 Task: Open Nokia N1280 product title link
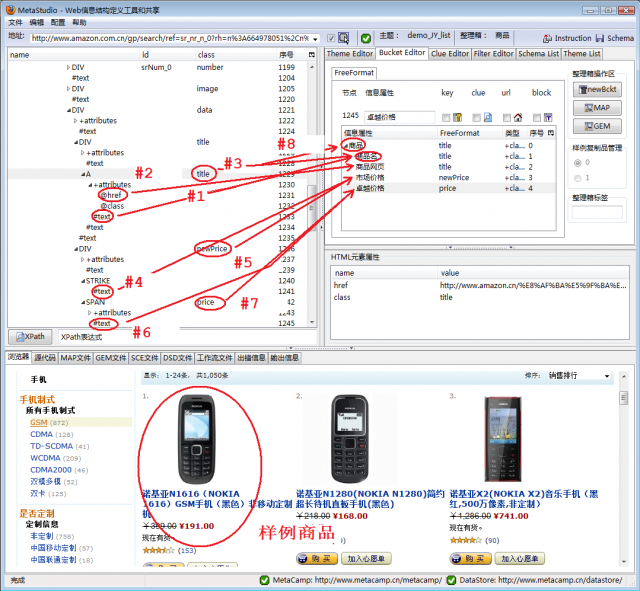(370, 499)
